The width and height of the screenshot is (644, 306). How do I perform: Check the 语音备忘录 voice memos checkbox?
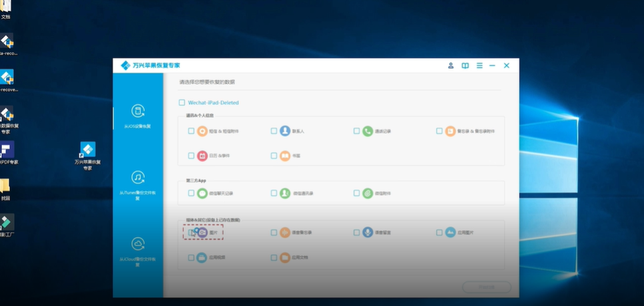point(274,233)
